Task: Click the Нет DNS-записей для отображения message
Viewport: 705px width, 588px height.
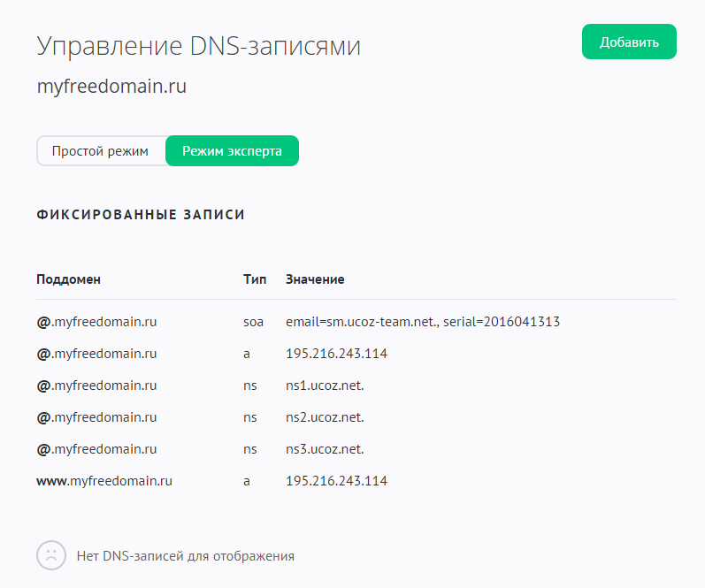Action: [186, 556]
